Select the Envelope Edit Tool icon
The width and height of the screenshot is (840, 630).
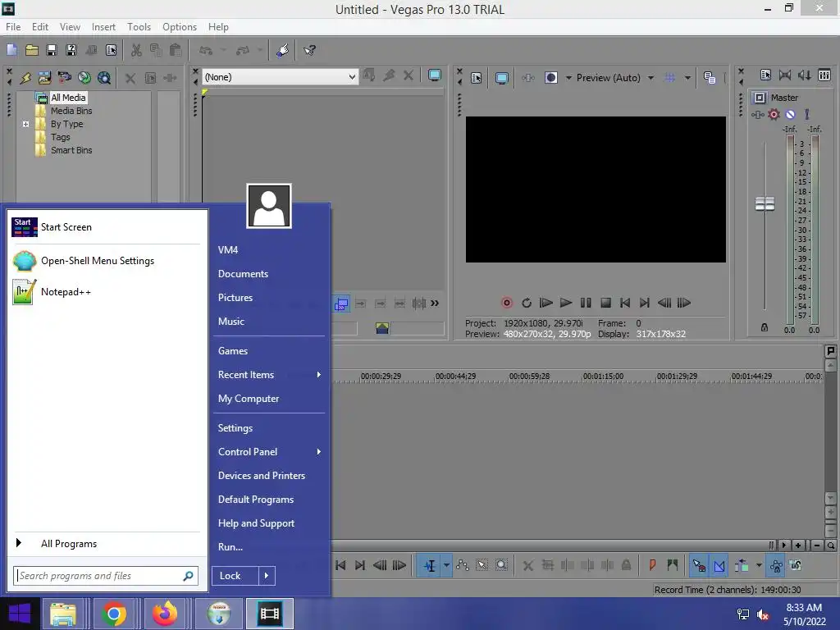point(463,565)
